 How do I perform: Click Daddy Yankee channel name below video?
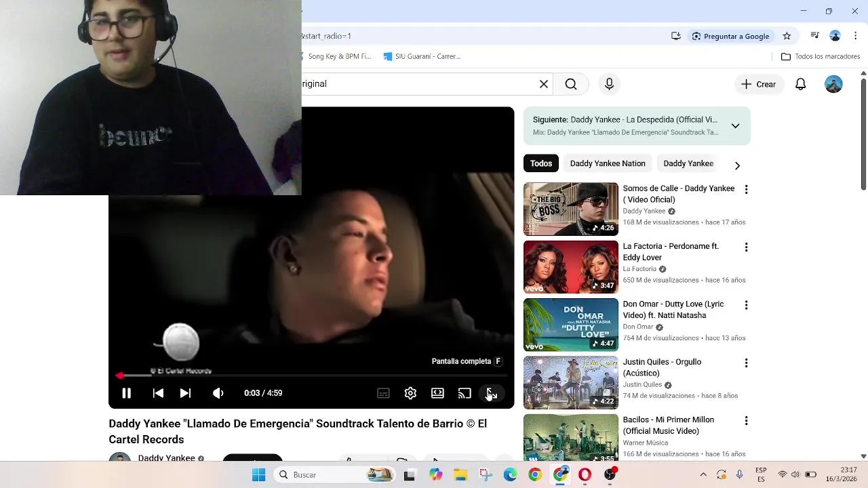[166, 458]
